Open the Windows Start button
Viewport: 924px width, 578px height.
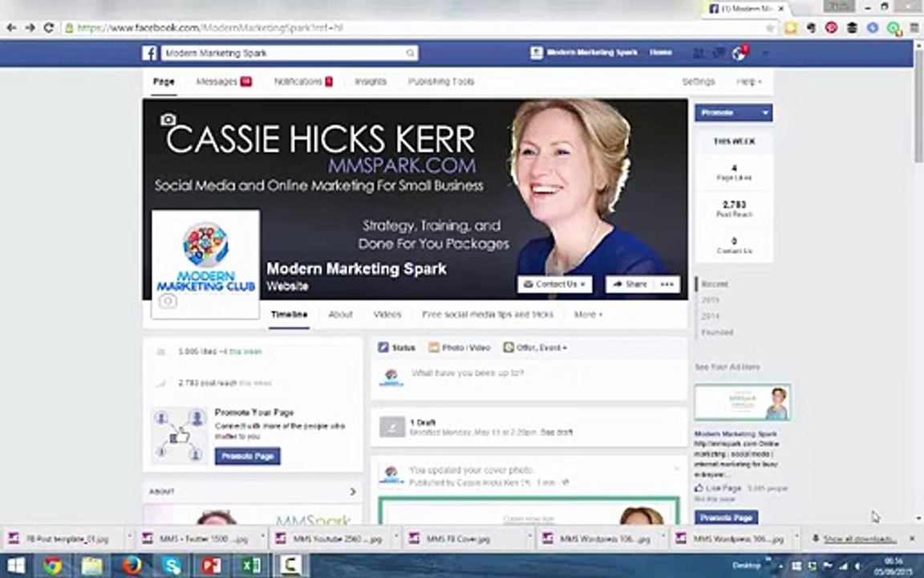(16, 566)
